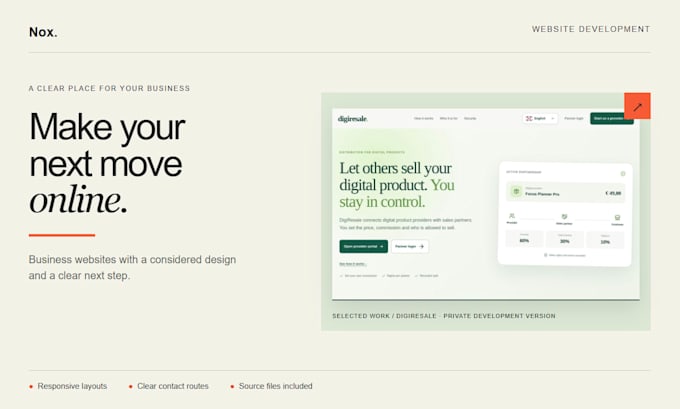
Task: Click 'Let others sell your digital product' heading
Action: [x=397, y=185]
